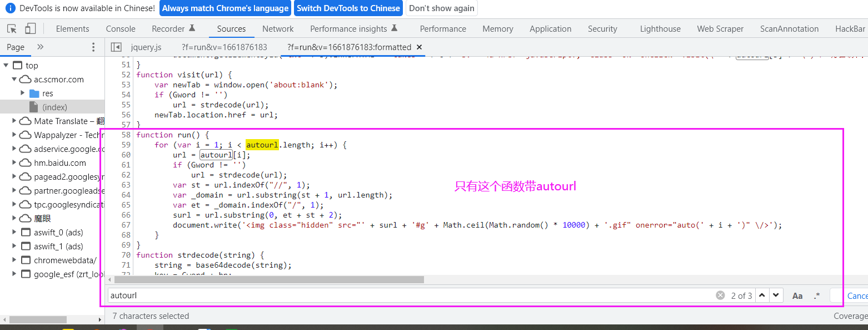Click the top frame icon

[17, 66]
